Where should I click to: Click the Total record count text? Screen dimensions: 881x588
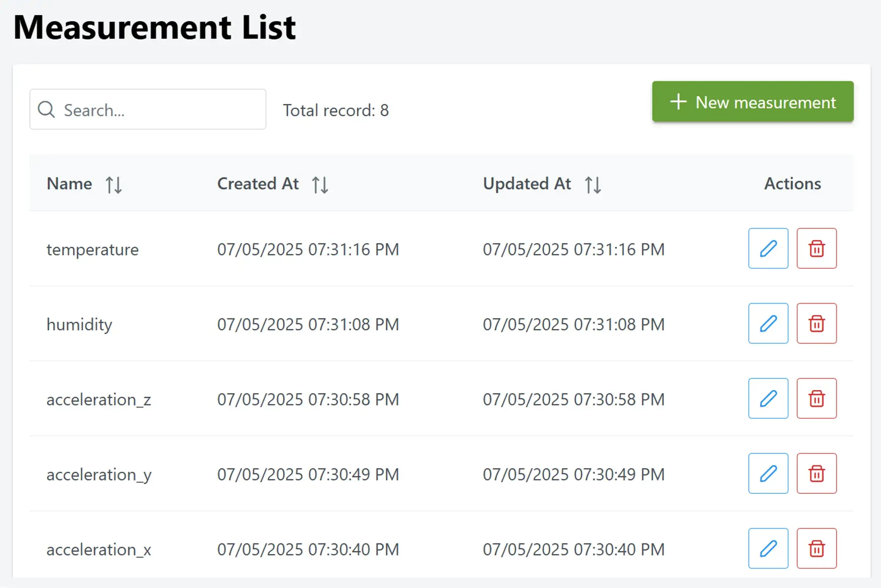click(336, 109)
